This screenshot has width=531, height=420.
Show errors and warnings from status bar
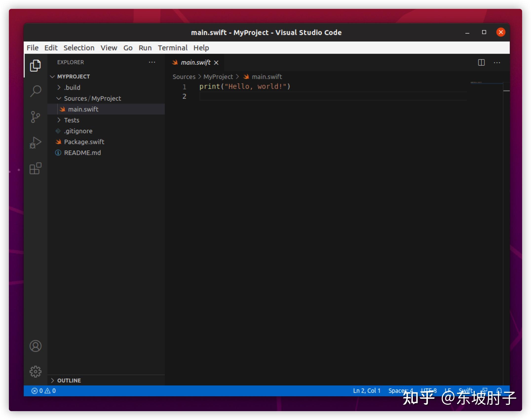tap(43, 391)
